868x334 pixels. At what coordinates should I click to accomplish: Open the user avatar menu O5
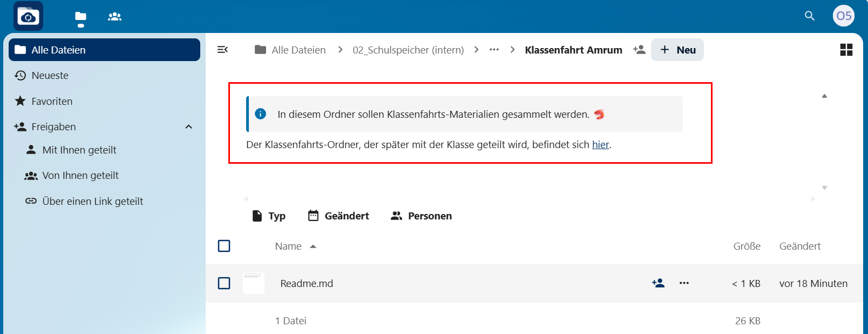(843, 16)
